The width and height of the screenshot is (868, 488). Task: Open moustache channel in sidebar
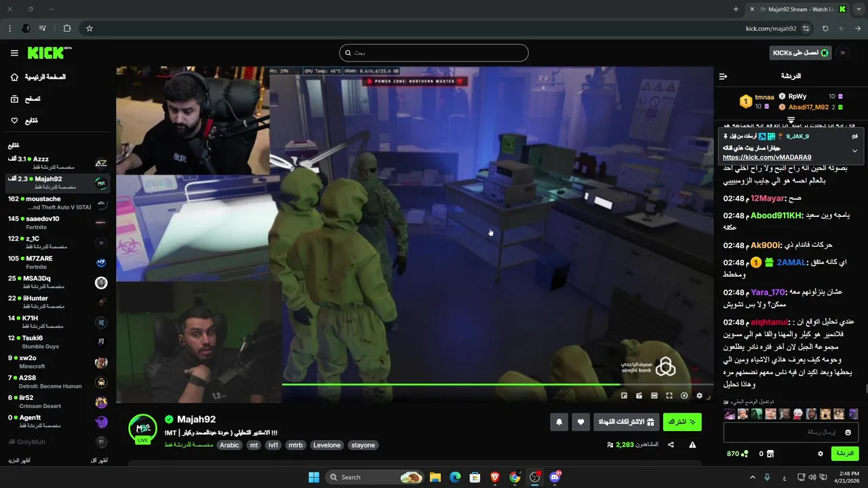(x=58, y=203)
